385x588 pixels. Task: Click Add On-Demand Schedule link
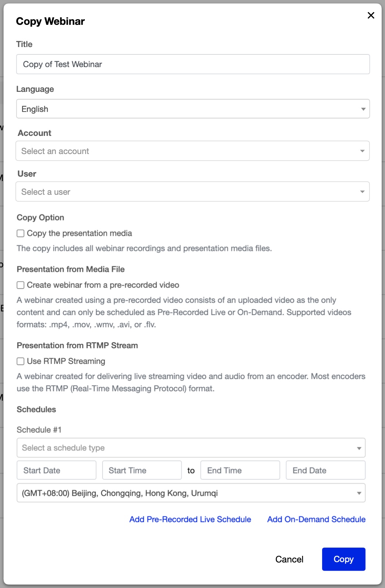pos(316,519)
